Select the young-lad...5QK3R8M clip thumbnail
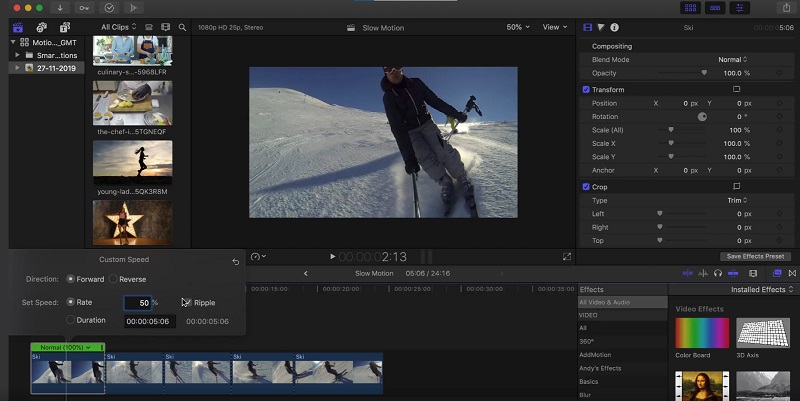This screenshot has width=800, height=401. tap(133, 163)
